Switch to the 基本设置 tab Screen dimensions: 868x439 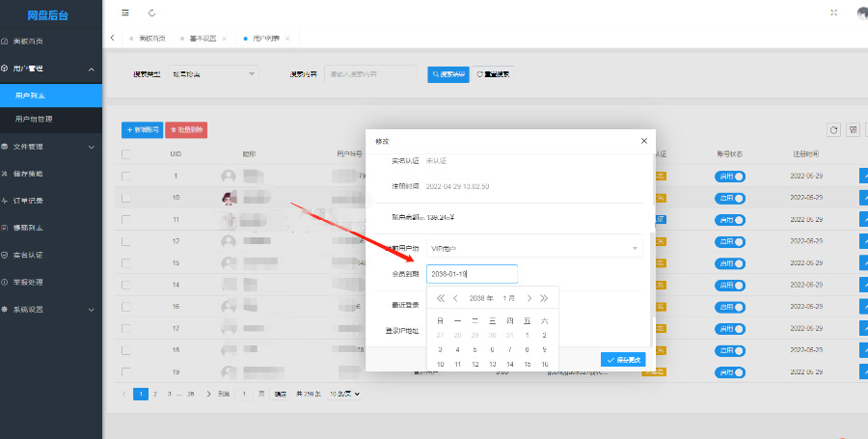point(203,39)
